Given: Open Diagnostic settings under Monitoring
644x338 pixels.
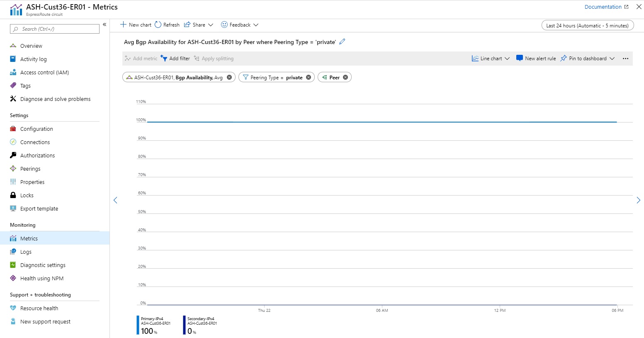Looking at the screenshot, I should 43,265.
